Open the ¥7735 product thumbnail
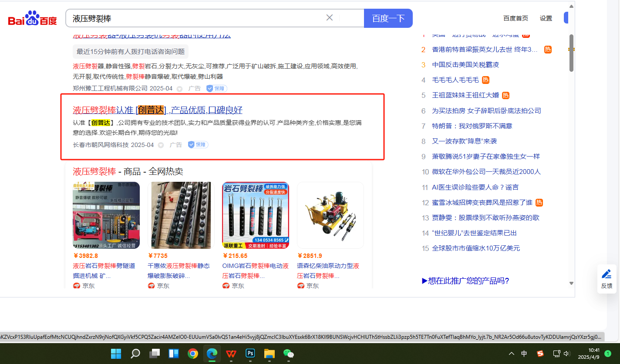The width and height of the screenshot is (620, 364). click(181, 215)
